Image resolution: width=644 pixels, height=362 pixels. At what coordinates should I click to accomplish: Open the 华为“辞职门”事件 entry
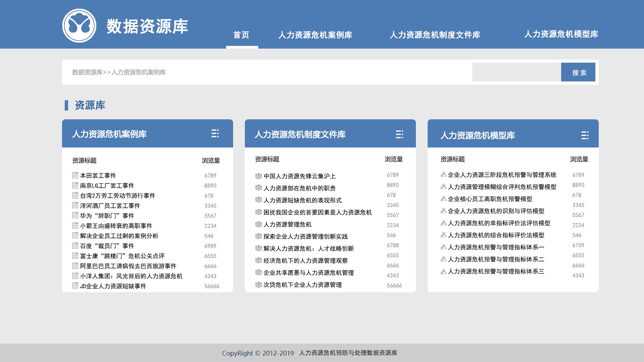coord(107,216)
